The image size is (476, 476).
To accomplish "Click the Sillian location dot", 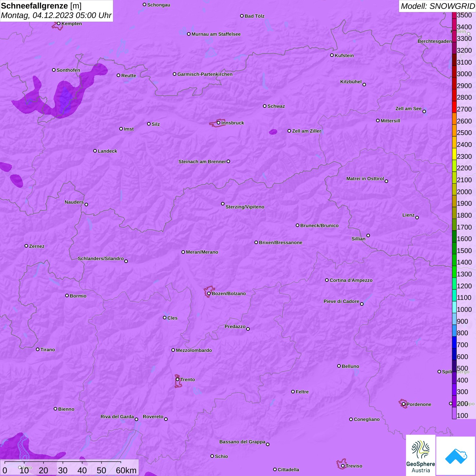I will 368,235.
